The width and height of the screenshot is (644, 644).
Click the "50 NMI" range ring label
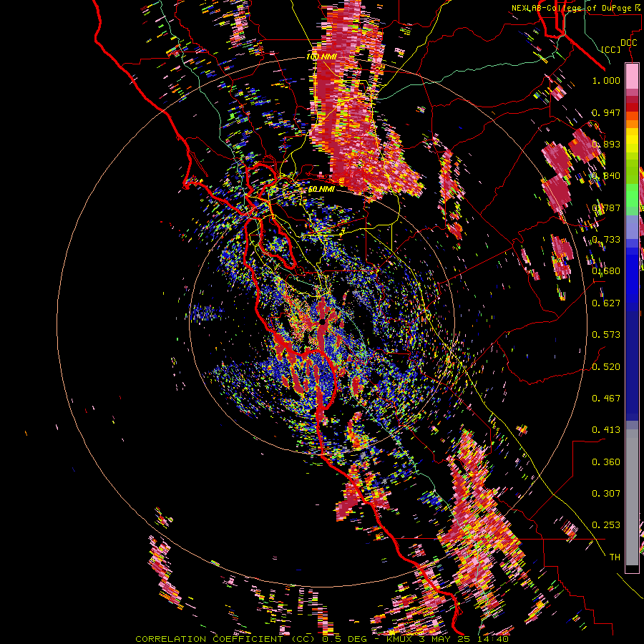[321, 189]
